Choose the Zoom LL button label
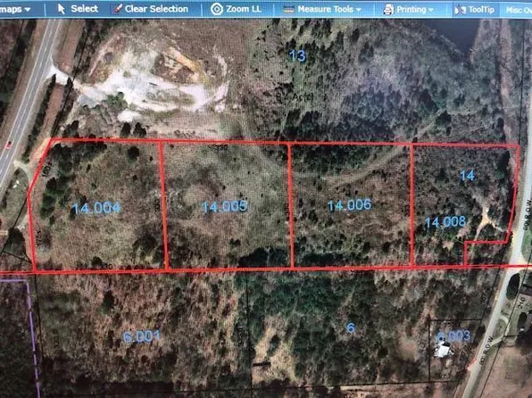532x398 pixels. [x=244, y=9]
